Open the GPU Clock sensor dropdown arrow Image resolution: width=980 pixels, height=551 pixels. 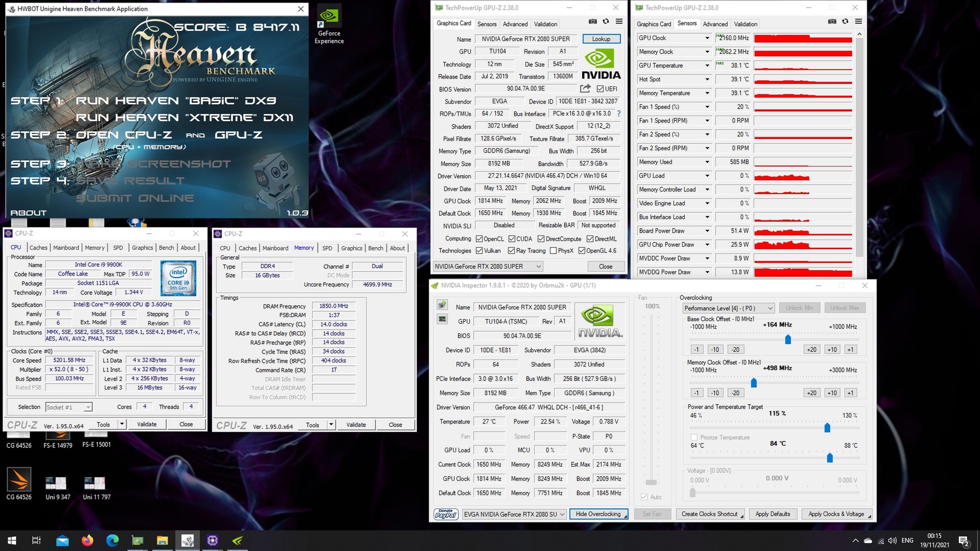pyautogui.click(x=707, y=38)
